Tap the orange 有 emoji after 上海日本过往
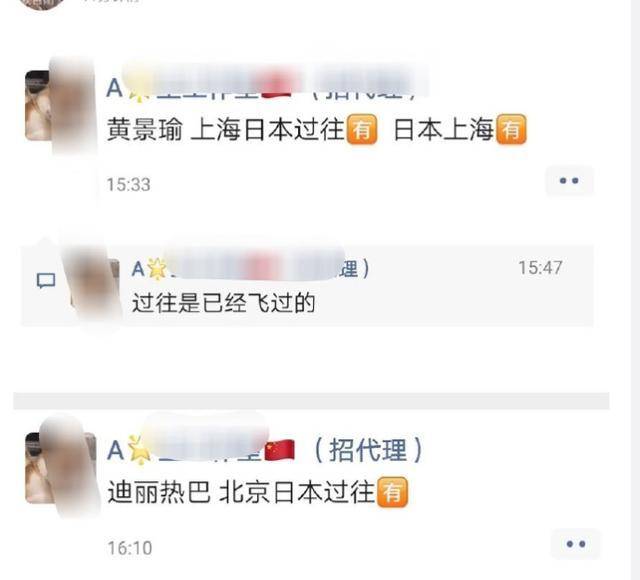 click(362, 129)
